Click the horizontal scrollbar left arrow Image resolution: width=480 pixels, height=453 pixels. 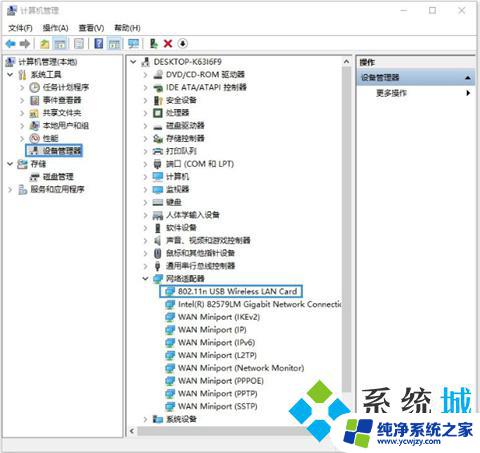tap(132, 431)
